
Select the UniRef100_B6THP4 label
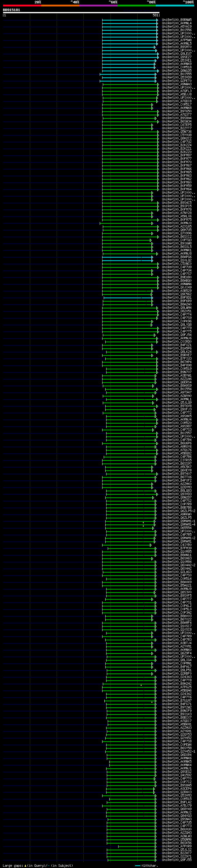[x=177, y=362]
